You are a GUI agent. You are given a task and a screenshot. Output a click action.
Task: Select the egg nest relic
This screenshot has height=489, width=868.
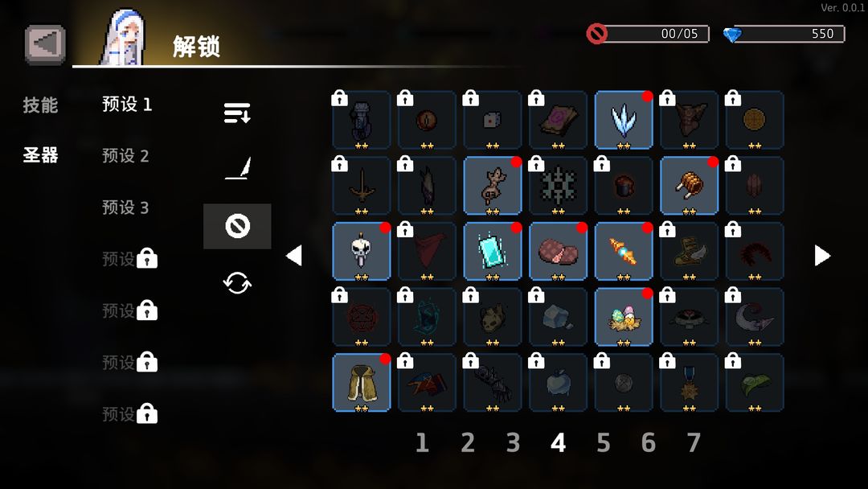624,317
